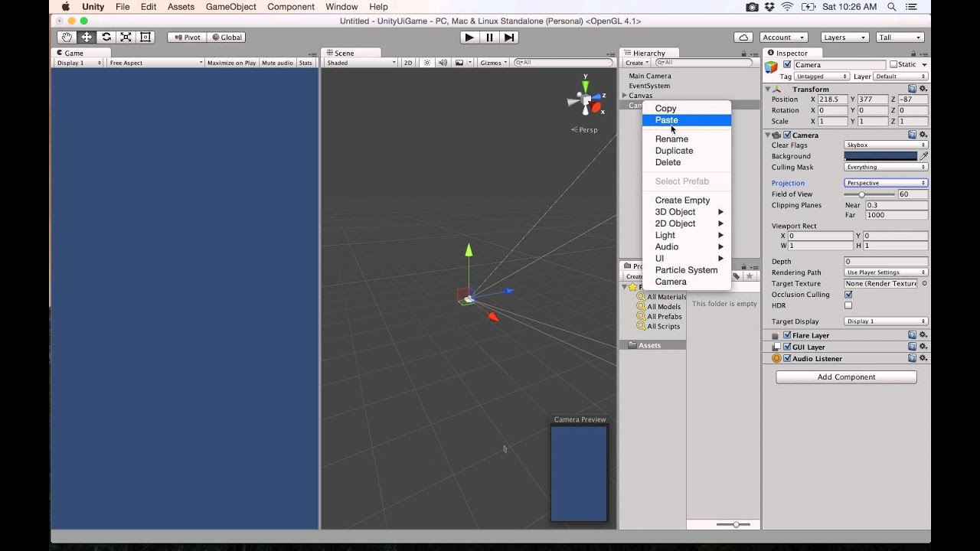Image resolution: width=980 pixels, height=551 pixels.
Task: Choose Duplicate in context menu
Action: point(687,151)
